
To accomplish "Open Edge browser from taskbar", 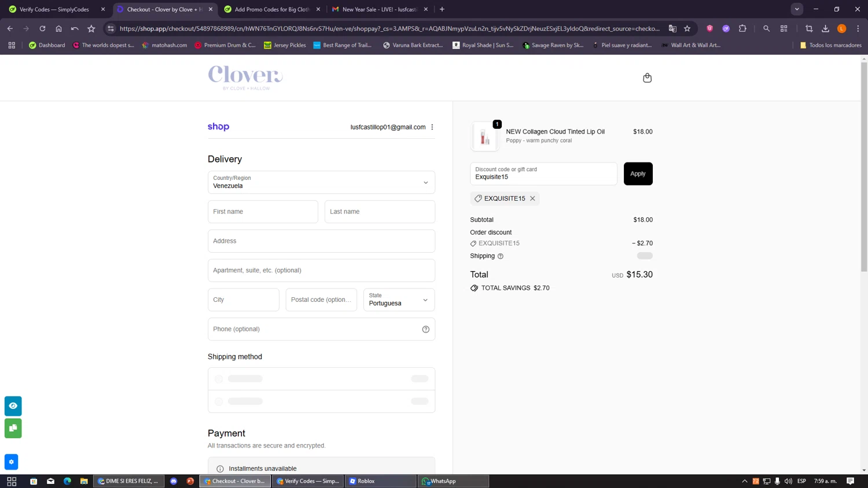I will coord(67,481).
